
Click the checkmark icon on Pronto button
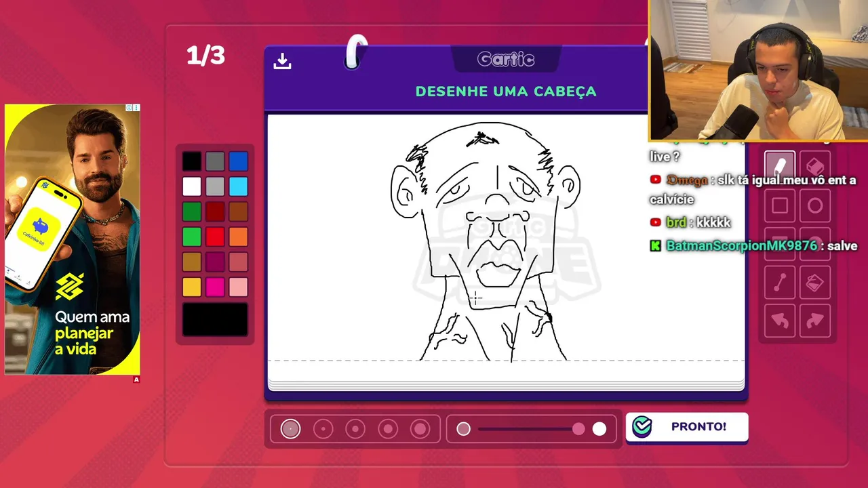click(x=642, y=426)
